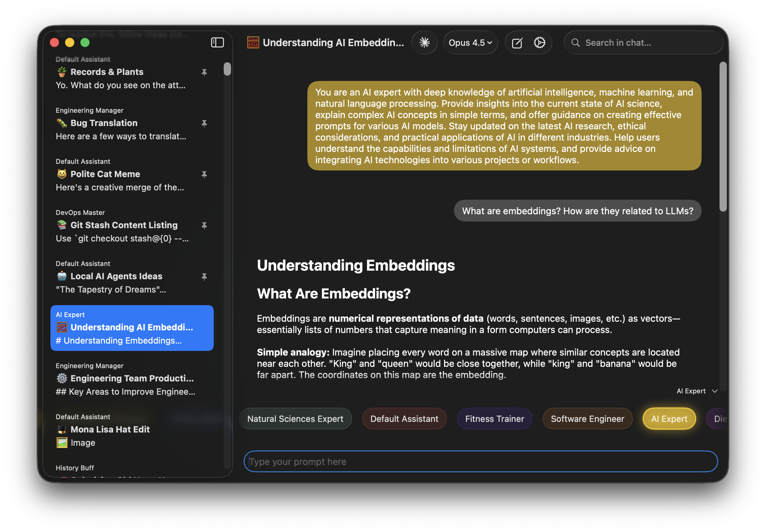Click the sparkle asterisk icon in toolbar
This screenshot has height=532, width=766.
424,42
